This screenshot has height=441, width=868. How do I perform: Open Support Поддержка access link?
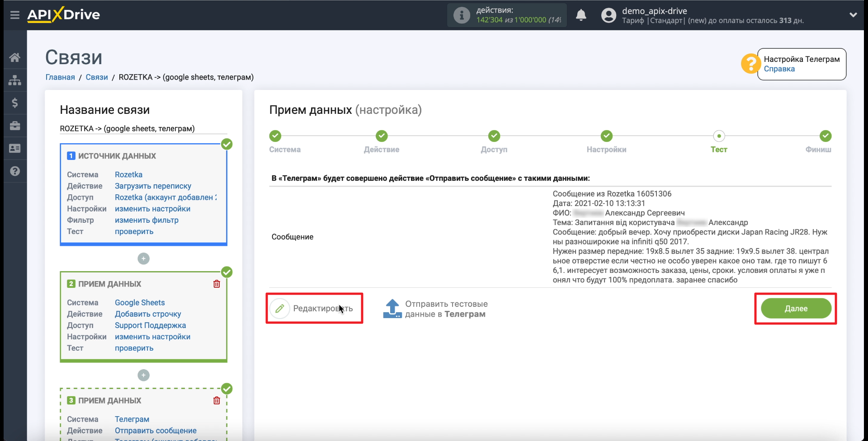(x=150, y=325)
